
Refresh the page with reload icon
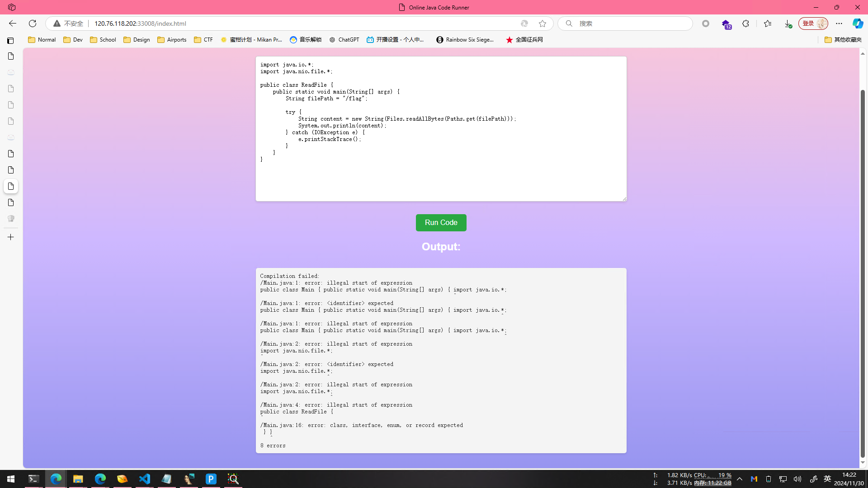pos(33,23)
